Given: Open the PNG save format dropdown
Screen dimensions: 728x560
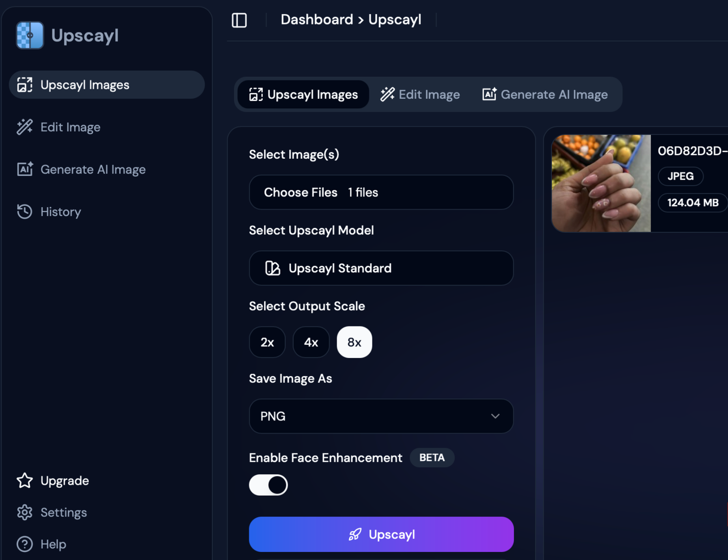Looking at the screenshot, I should [381, 416].
